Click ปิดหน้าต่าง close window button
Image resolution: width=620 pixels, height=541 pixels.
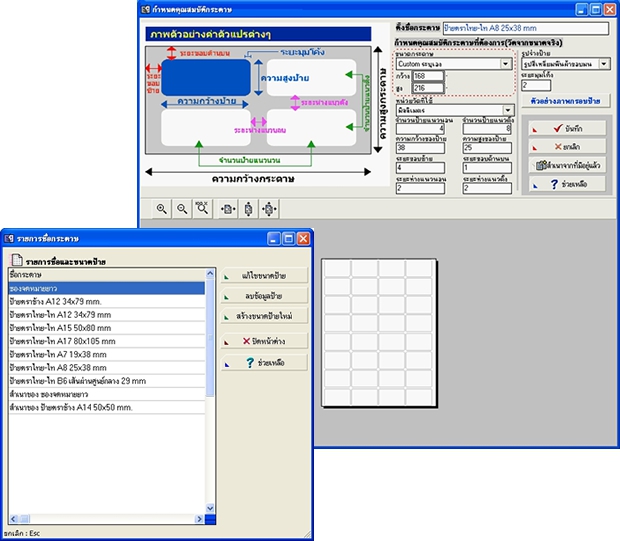point(264,341)
